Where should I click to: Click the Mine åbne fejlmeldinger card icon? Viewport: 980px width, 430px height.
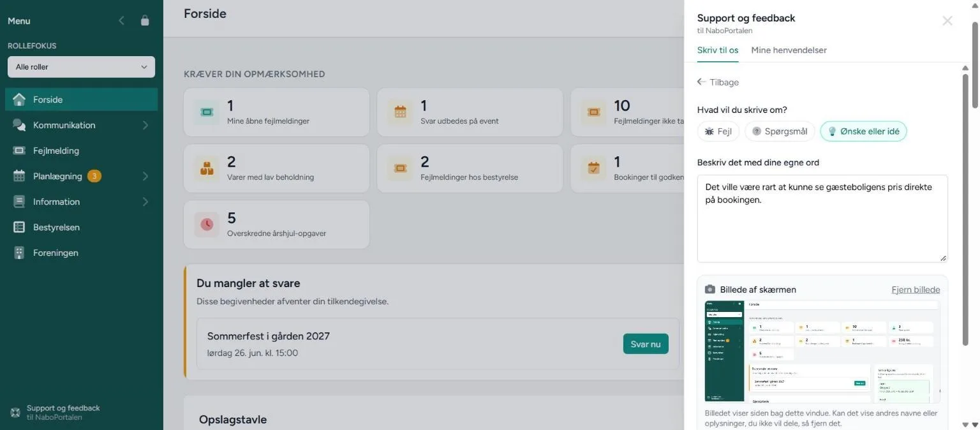click(x=207, y=112)
